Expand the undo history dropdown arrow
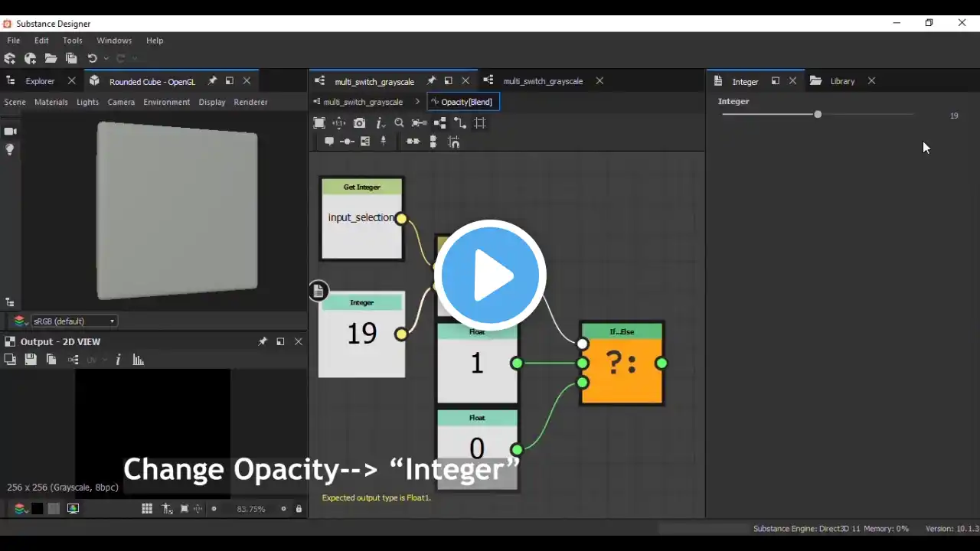 106,59
